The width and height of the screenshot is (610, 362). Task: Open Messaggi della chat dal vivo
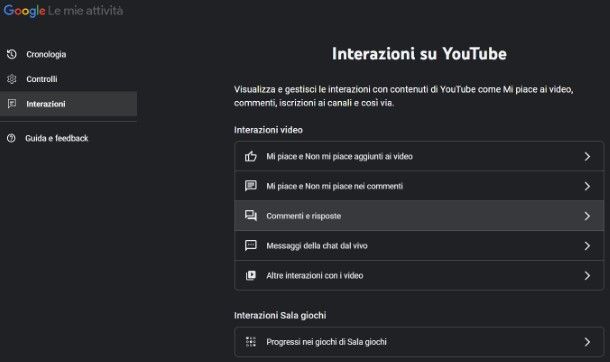[x=419, y=245]
